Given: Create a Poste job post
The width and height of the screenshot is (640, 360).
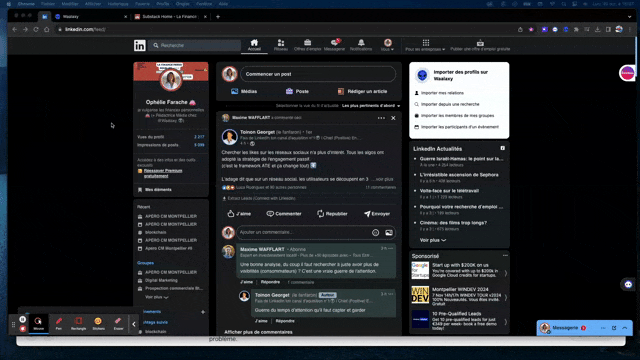Looking at the screenshot, I should pos(297,91).
